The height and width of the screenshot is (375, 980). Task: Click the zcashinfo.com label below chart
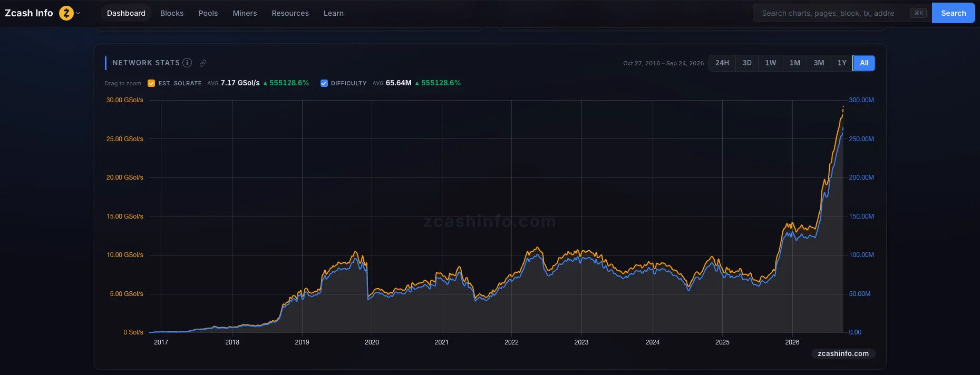(843, 353)
